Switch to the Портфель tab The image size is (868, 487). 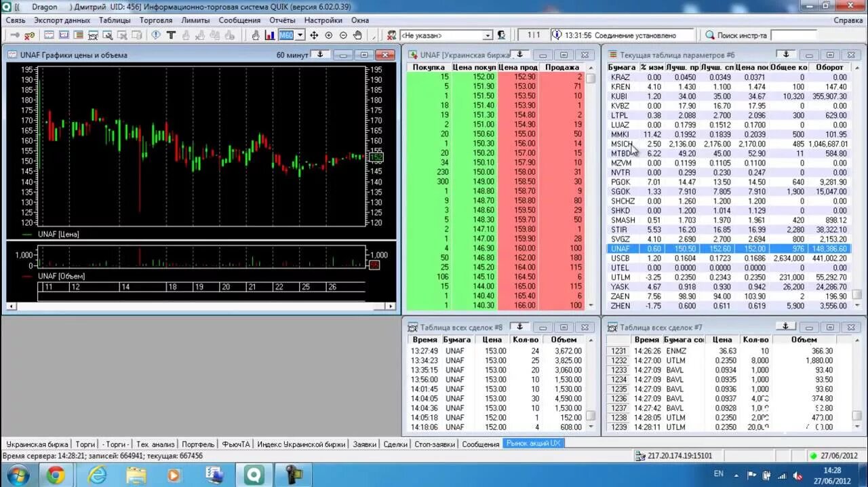tap(198, 444)
